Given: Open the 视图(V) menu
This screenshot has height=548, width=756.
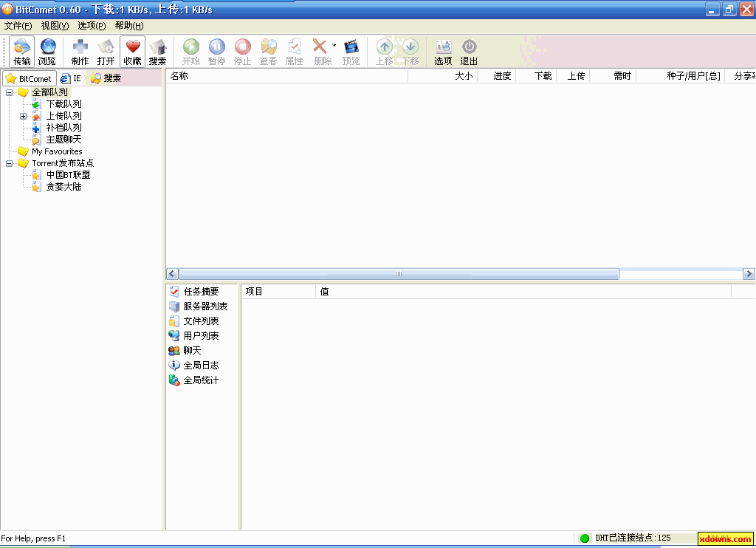Looking at the screenshot, I should point(55,26).
